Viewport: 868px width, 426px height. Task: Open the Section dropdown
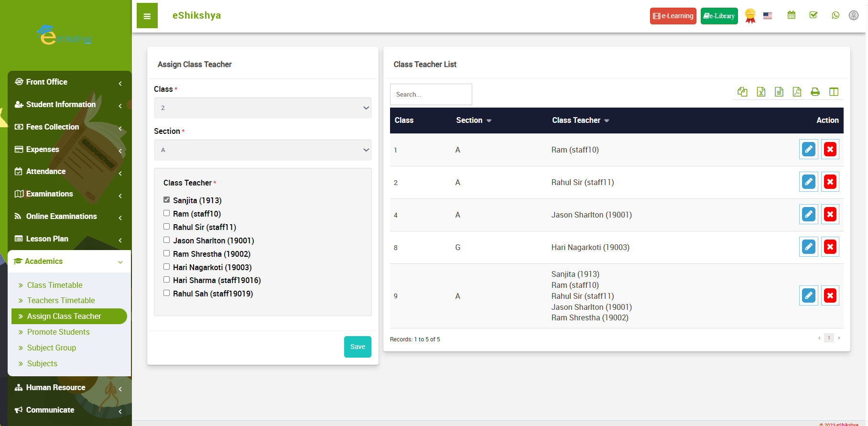click(262, 150)
